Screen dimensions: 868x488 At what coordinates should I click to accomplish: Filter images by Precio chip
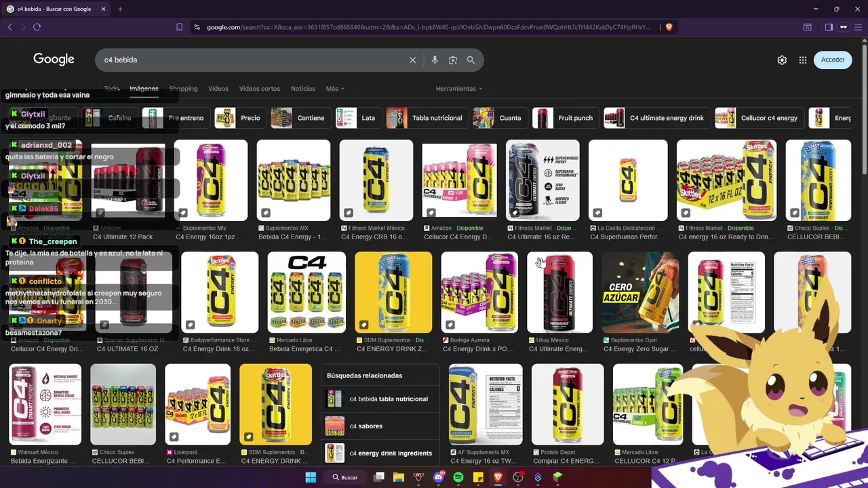pos(240,118)
